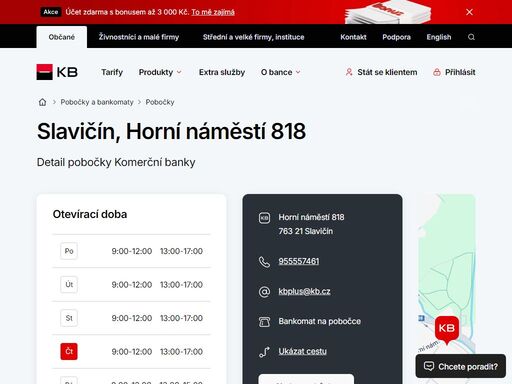Call phone number 955557461
Screen dimensions: 512x384
(x=299, y=261)
